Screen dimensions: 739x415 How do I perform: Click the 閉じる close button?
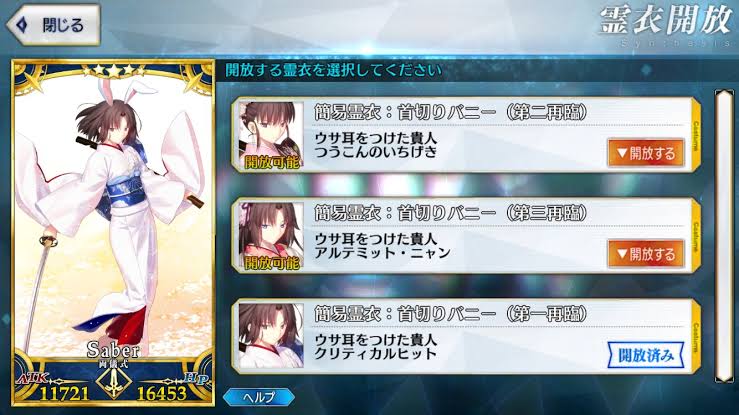click(53, 25)
